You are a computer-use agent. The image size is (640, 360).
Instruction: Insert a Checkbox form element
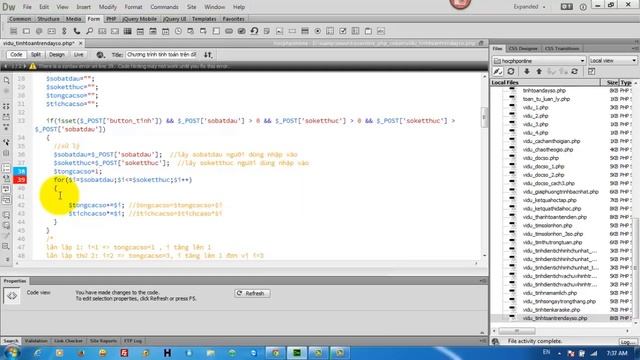point(343,31)
